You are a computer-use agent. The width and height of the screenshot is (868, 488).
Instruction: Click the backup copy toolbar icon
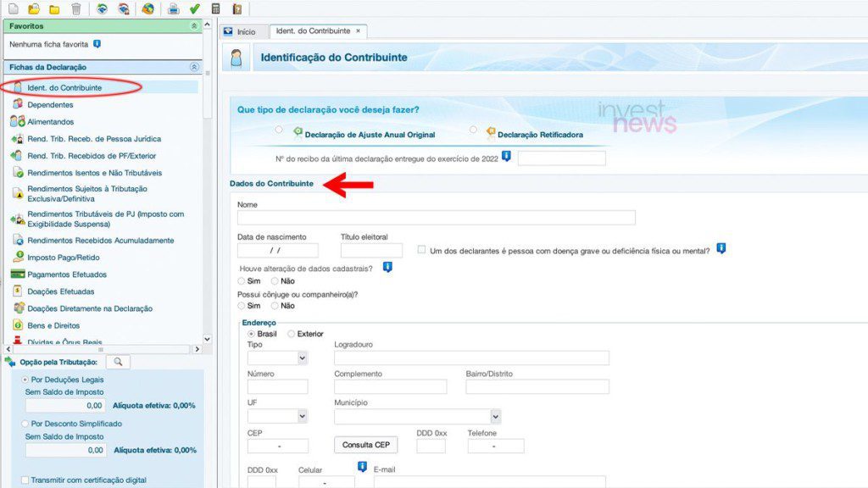point(102,8)
